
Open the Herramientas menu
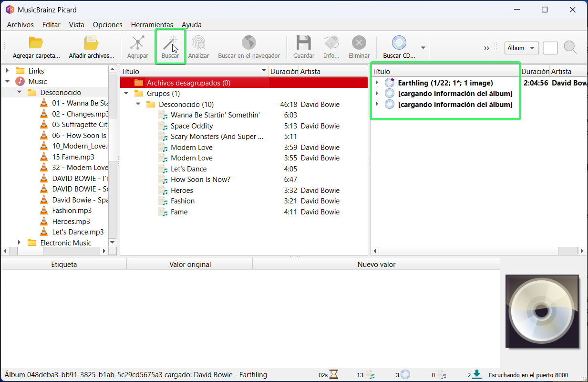[x=152, y=25]
